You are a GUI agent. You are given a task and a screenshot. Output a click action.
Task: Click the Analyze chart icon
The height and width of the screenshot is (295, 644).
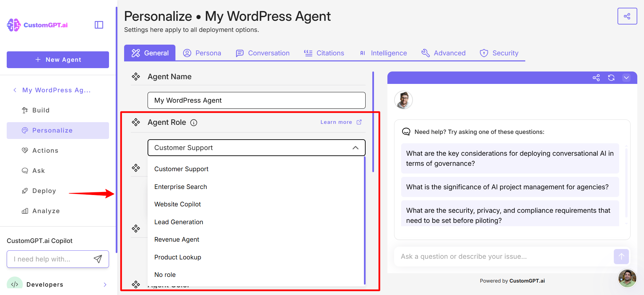(x=25, y=211)
